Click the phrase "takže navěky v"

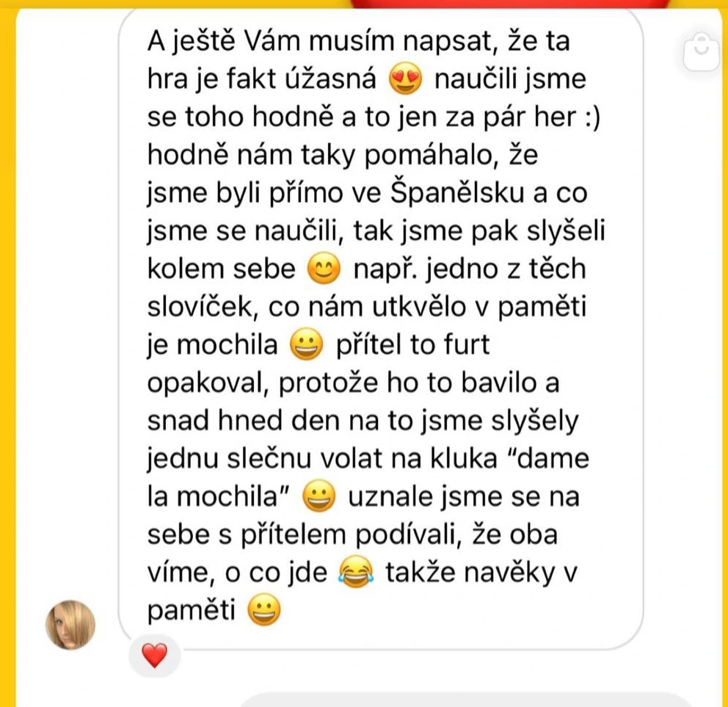point(481,572)
